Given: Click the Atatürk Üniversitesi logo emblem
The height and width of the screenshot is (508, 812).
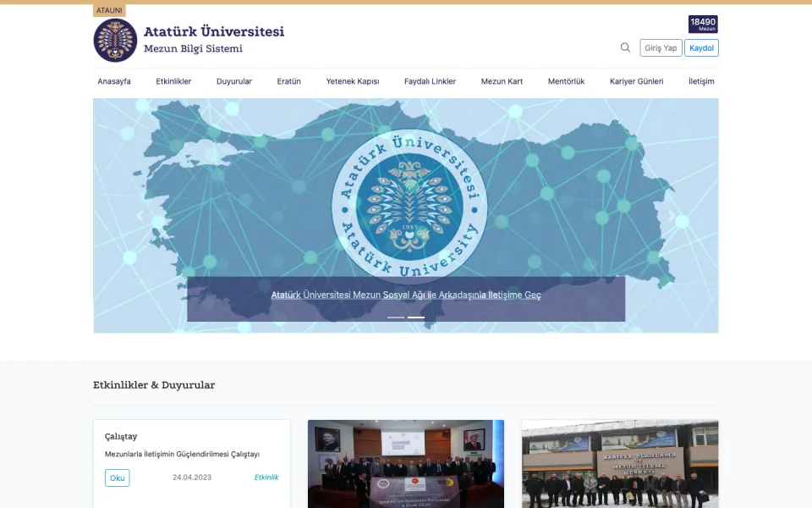Looking at the screenshot, I should (x=116, y=41).
